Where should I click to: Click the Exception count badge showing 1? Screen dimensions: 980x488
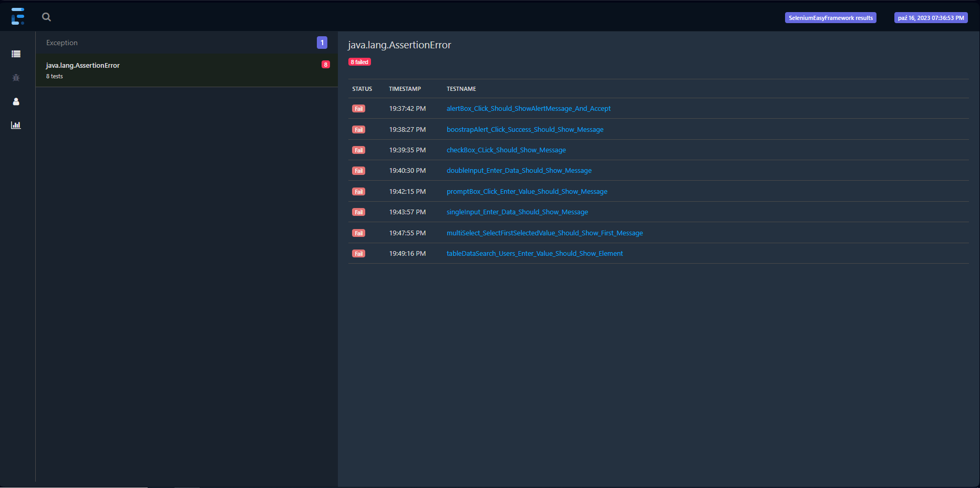[x=322, y=43]
